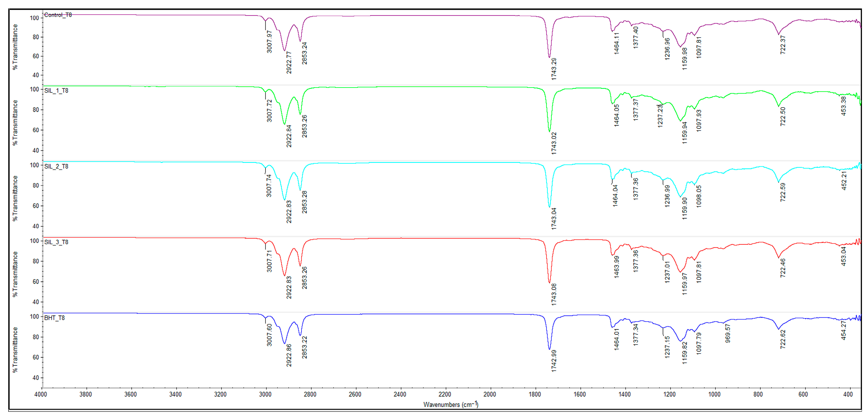Image resolution: width=868 pixels, height=417 pixels.
Task: Click the Control_T8 spectrum label
Action: [58, 15]
